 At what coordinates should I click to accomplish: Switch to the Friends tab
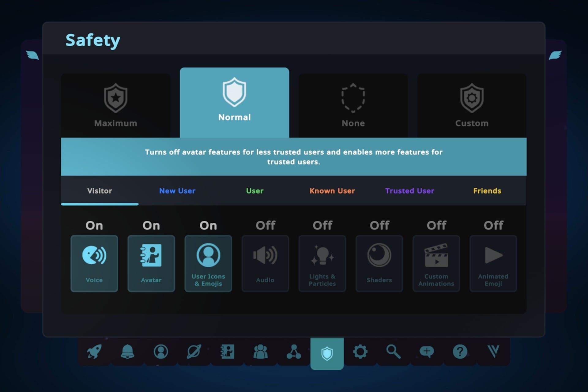pos(487,191)
